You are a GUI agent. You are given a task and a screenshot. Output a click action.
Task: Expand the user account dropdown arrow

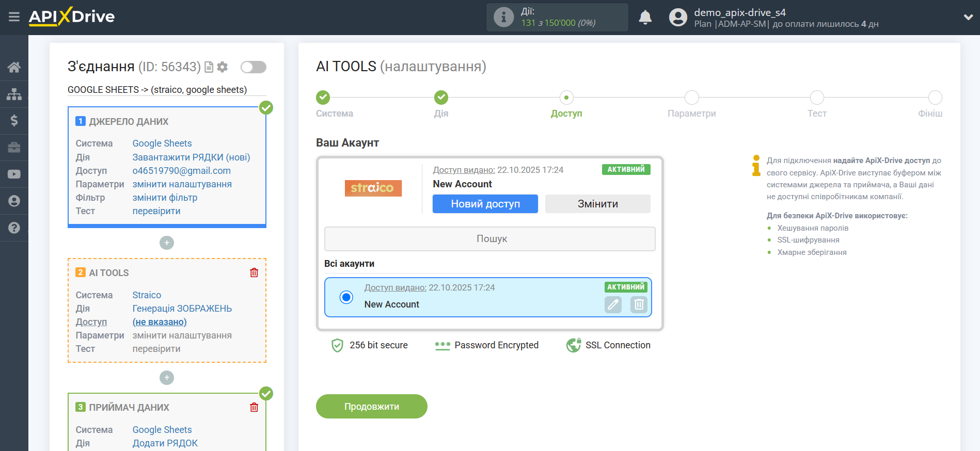968,17
